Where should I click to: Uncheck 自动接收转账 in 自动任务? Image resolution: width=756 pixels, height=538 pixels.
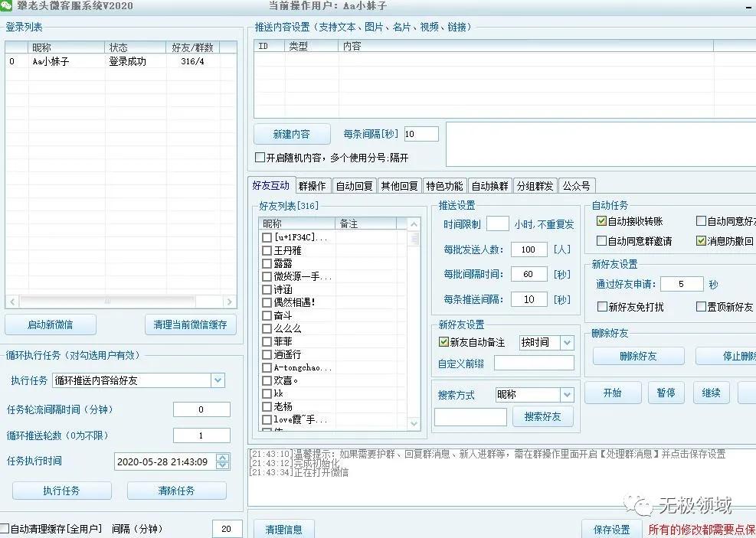click(x=601, y=222)
